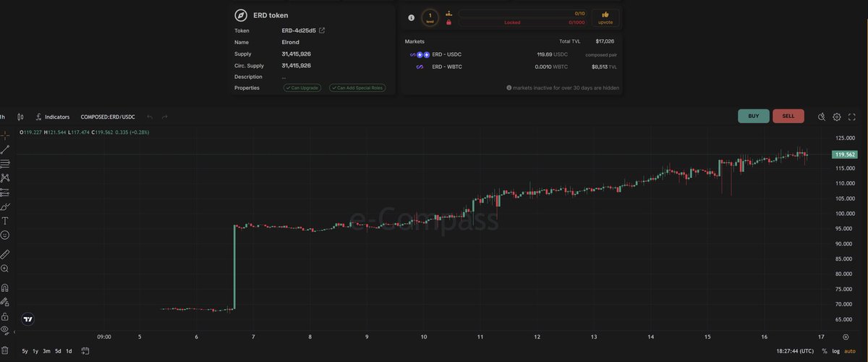Viewport: 868px width, 362px height.
Task: Open timezone menu at 18:27:44 (UTC)
Action: (794, 351)
